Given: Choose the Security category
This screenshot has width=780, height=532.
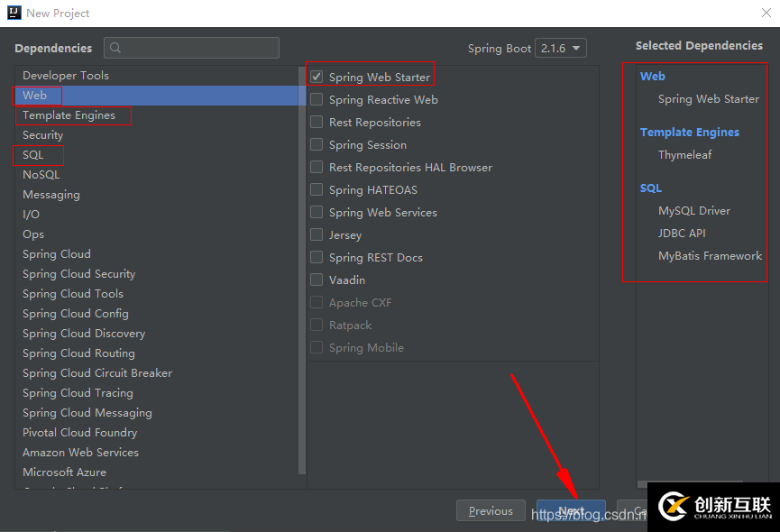Looking at the screenshot, I should click(157, 135).
